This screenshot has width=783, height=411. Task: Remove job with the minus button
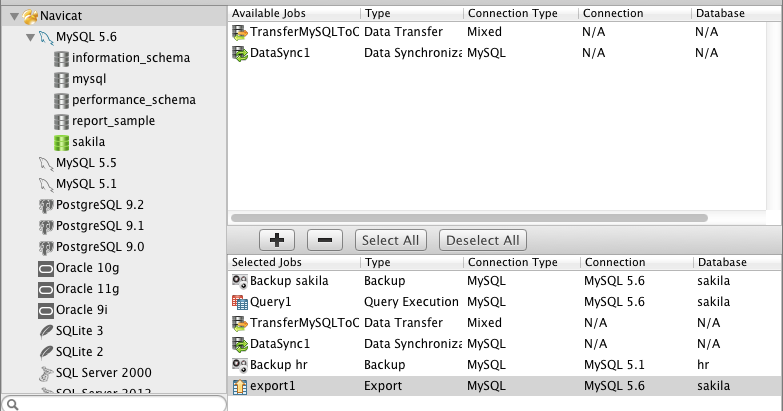click(x=325, y=240)
